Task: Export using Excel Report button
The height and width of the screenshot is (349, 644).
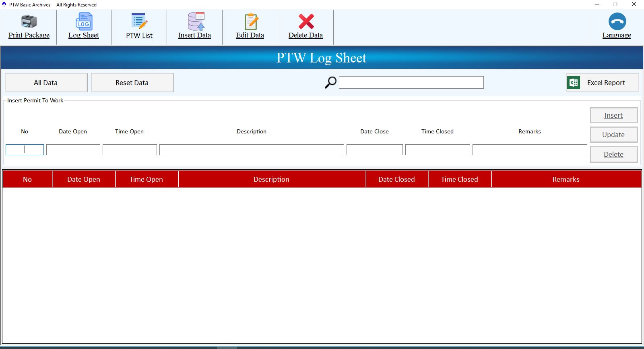Action: tap(602, 83)
